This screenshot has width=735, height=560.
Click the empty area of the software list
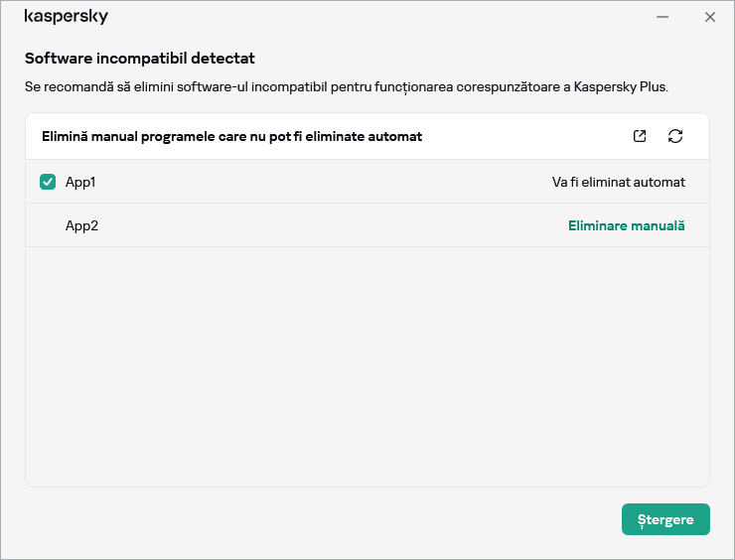point(367,367)
